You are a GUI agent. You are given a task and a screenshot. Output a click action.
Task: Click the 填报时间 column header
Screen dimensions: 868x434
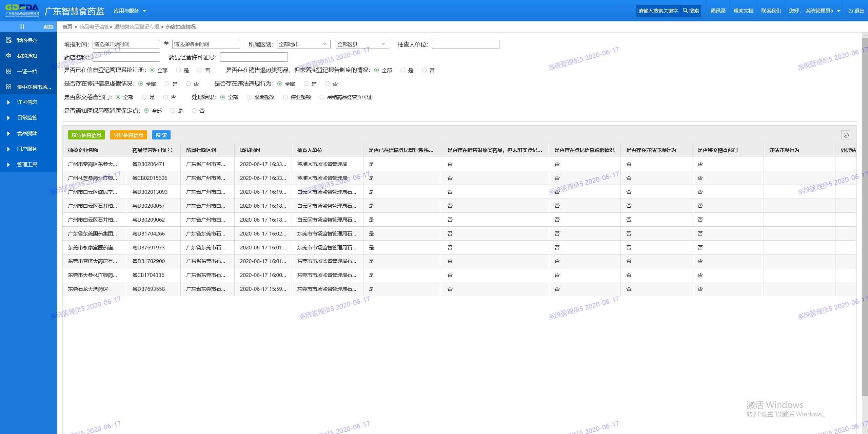pos(263,150)
